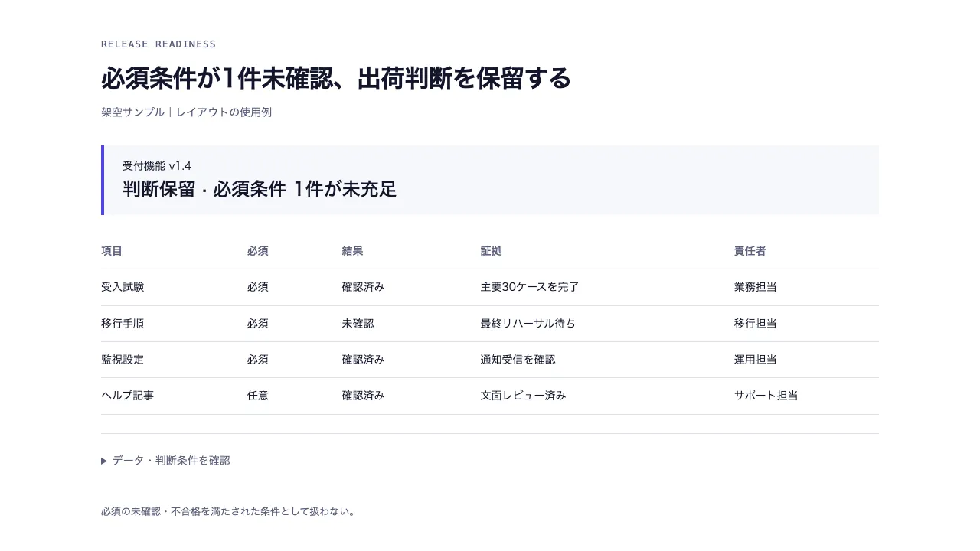Select the 結果 column header
Viewport: 980px width, 551px height.
pyautogui.click(x=352, y=251)
